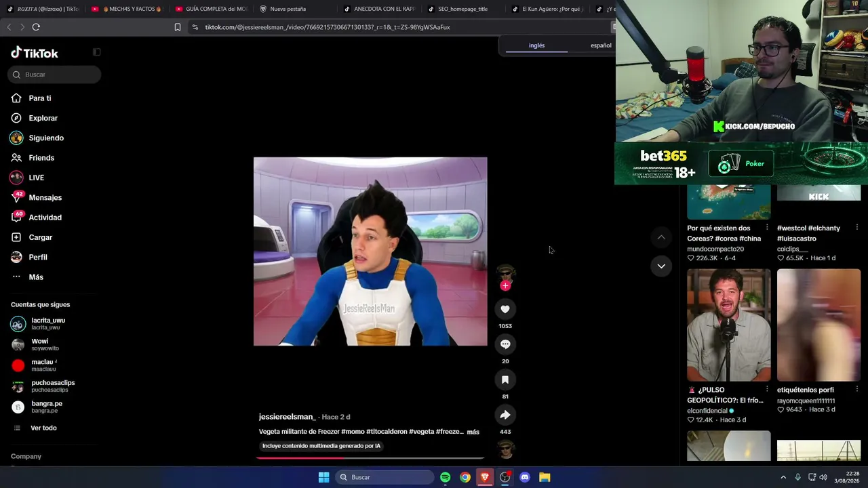Open Mensajes inbox

[x=36, y=197]
